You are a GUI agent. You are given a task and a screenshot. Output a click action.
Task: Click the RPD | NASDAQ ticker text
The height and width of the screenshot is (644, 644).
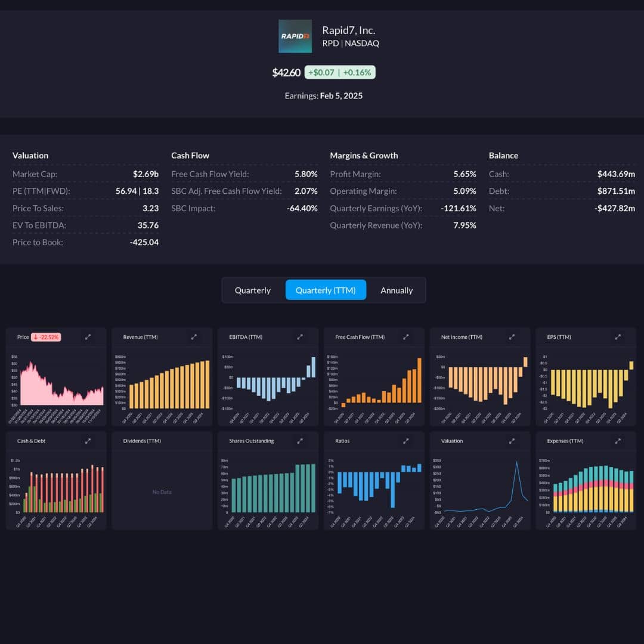tap(351, 44)
